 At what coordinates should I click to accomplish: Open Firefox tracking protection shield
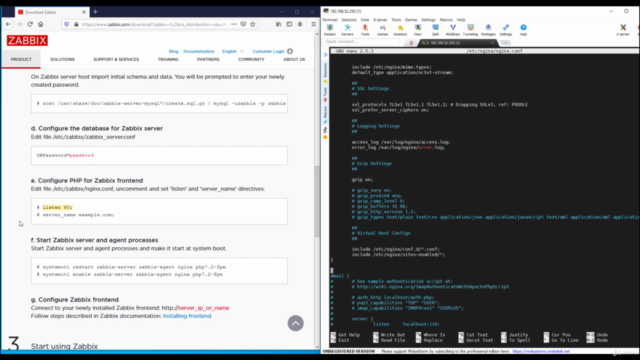(x=67, y=24)
